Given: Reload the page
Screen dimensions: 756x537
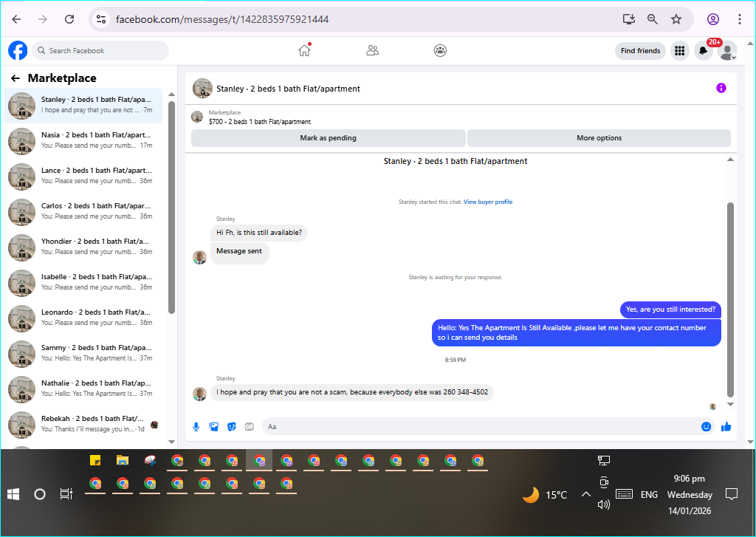Looking at the screenshot, I should click(69, 19).
